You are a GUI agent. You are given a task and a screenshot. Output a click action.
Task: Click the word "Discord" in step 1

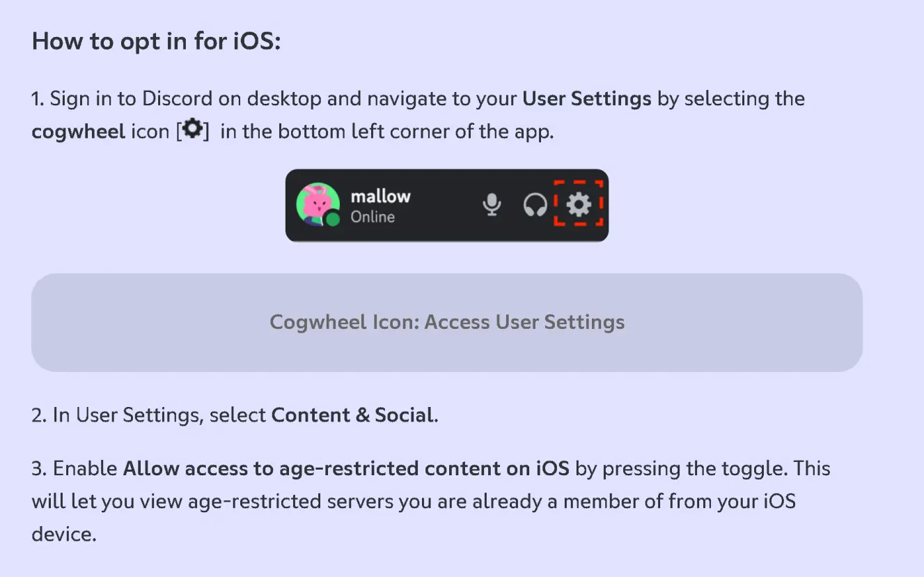coord(178,98)
